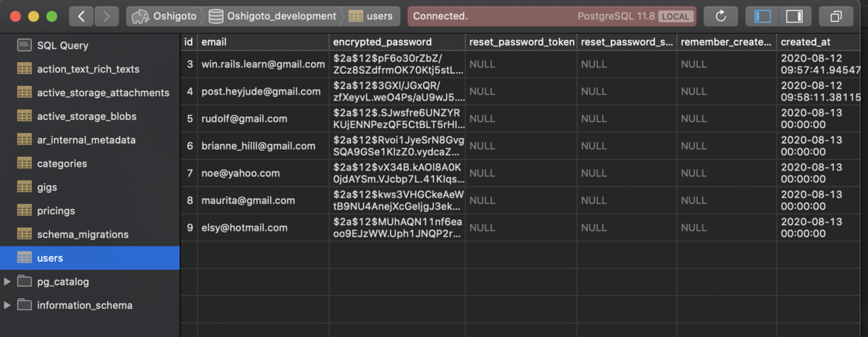Click the forward navigation arrow

click(x=107, y=16)
